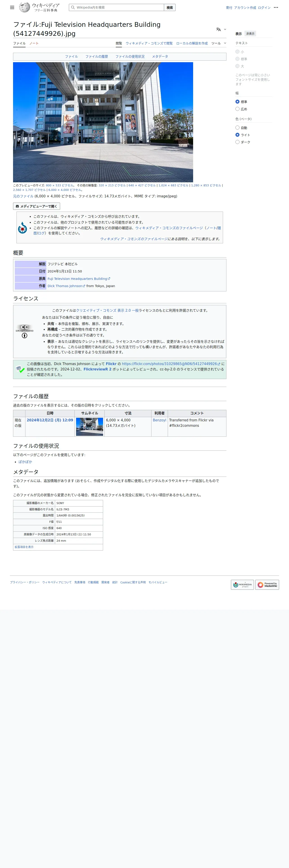Select the 閲覧 view tab
The height and width of the screenshot is (868, 289).
(119, 43)
